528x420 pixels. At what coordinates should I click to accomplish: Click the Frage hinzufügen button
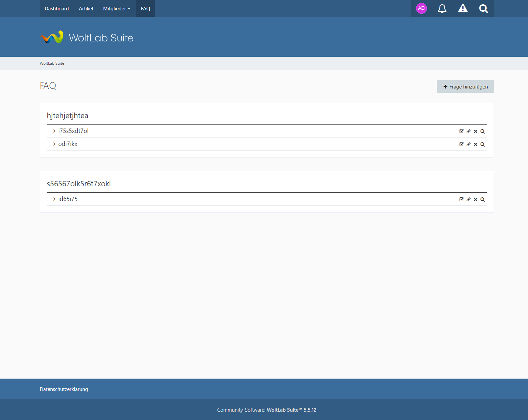[x=465, y=86]
